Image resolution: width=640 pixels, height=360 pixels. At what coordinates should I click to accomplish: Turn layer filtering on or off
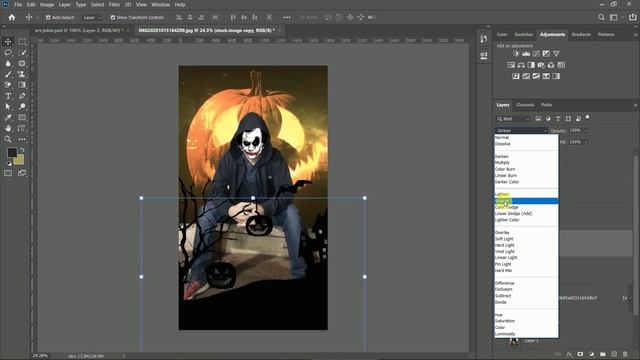point(587,117)
